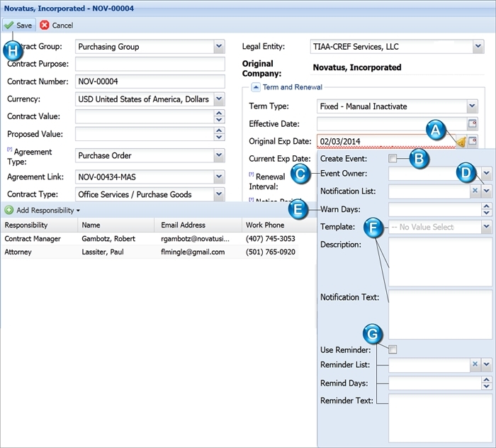Click the help marker next to Renewal Interval

(x=251, y=174)
